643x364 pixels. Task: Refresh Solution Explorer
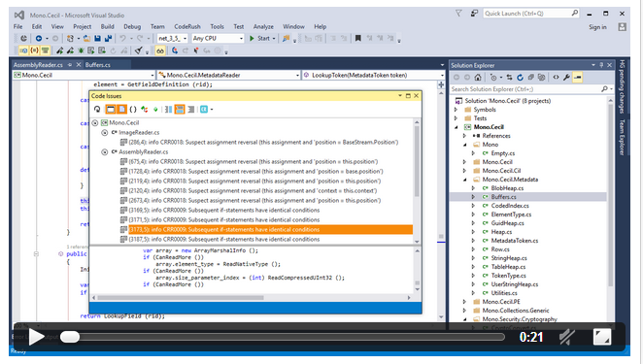pyautogui.click(x=520, y=77)
